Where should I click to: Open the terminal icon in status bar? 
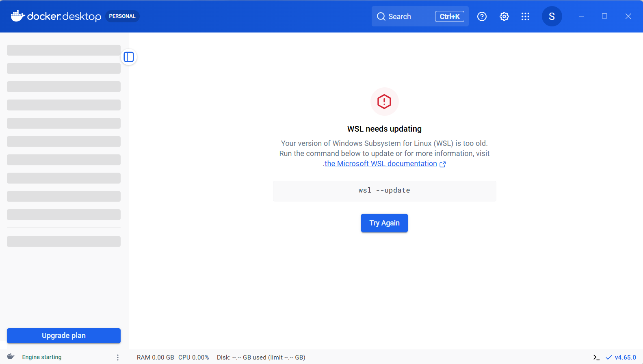[x=596, y=357]
